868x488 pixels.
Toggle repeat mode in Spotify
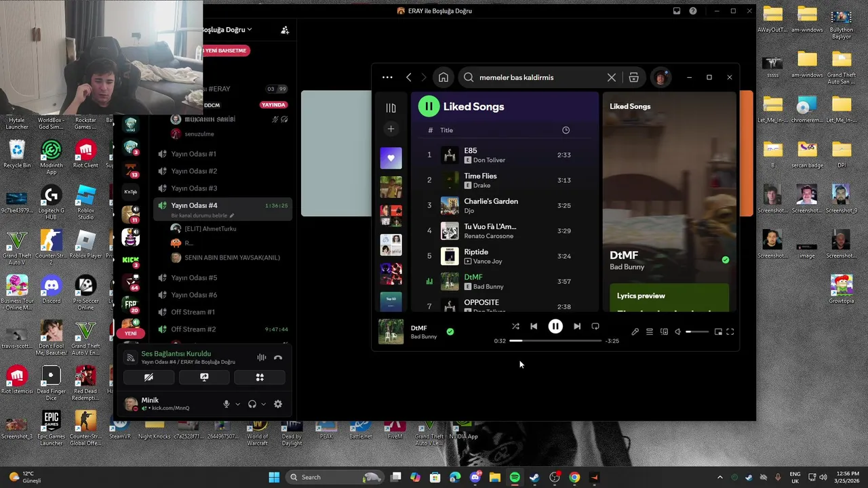(x=595, y=327)
